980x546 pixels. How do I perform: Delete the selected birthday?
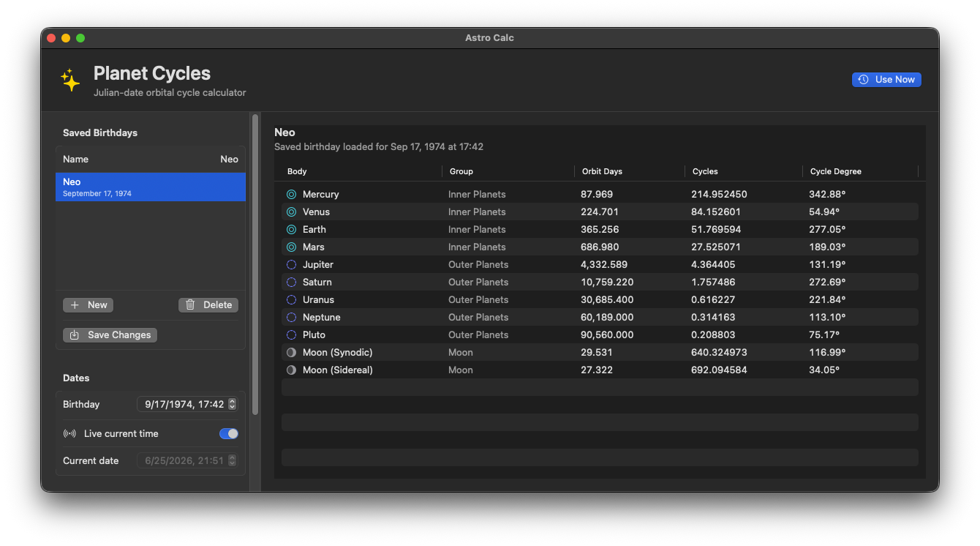tap(208, 305)
